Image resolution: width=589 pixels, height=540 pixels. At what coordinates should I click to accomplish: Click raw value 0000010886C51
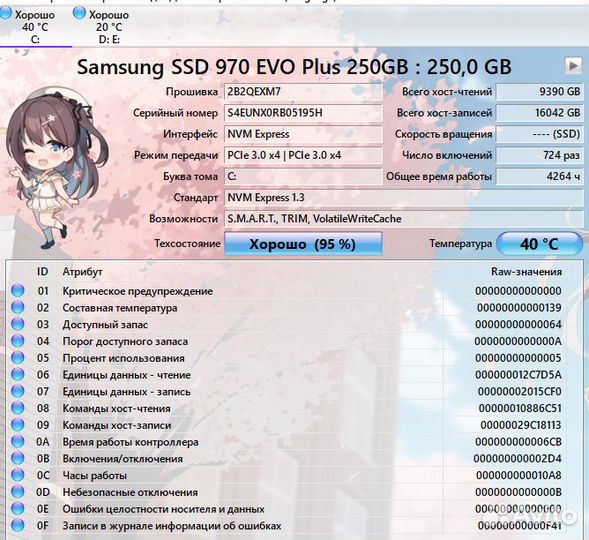click(520, 408)
